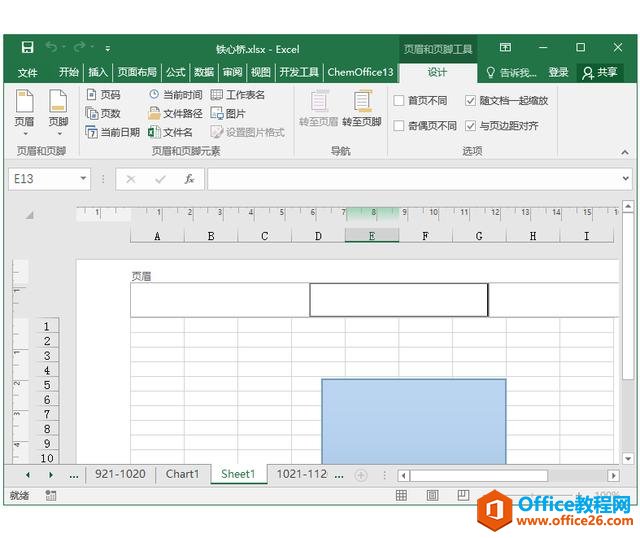Click the blue rectangle shape on sheet
640x538 pixels.
(414, 421)
